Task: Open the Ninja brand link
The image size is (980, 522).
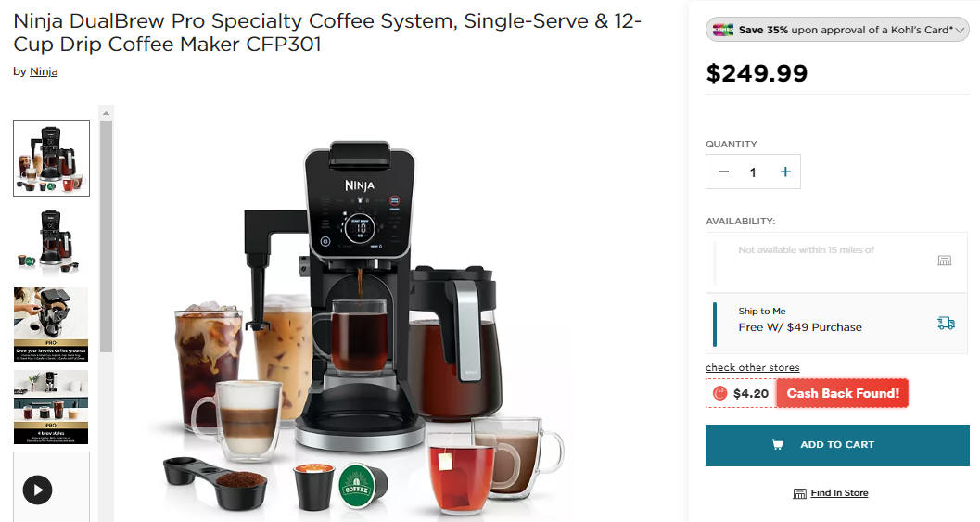Action: [x=44, y=71]
